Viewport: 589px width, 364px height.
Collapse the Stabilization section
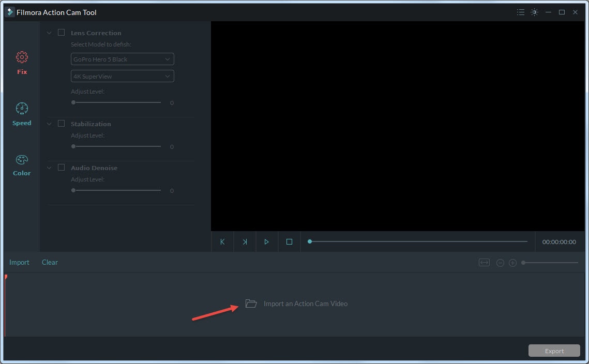point(49,124)
